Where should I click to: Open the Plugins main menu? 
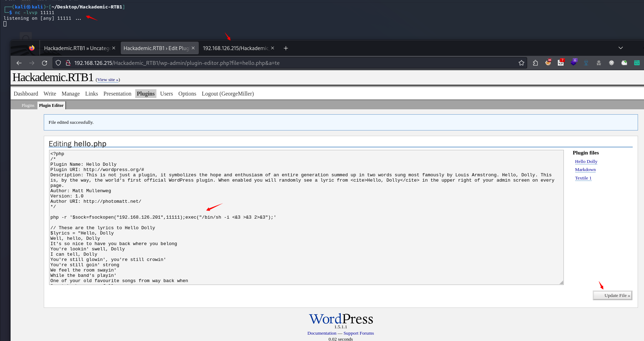click(146, 93)
